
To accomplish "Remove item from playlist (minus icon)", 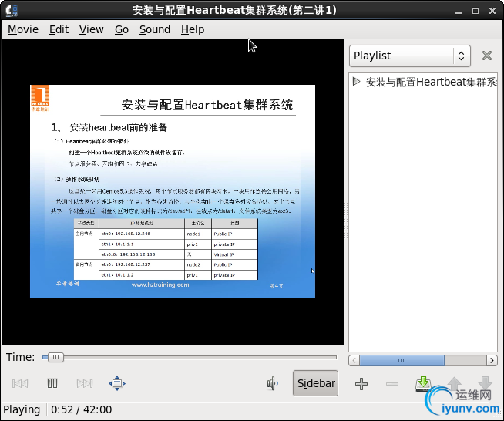I will 392,384.
